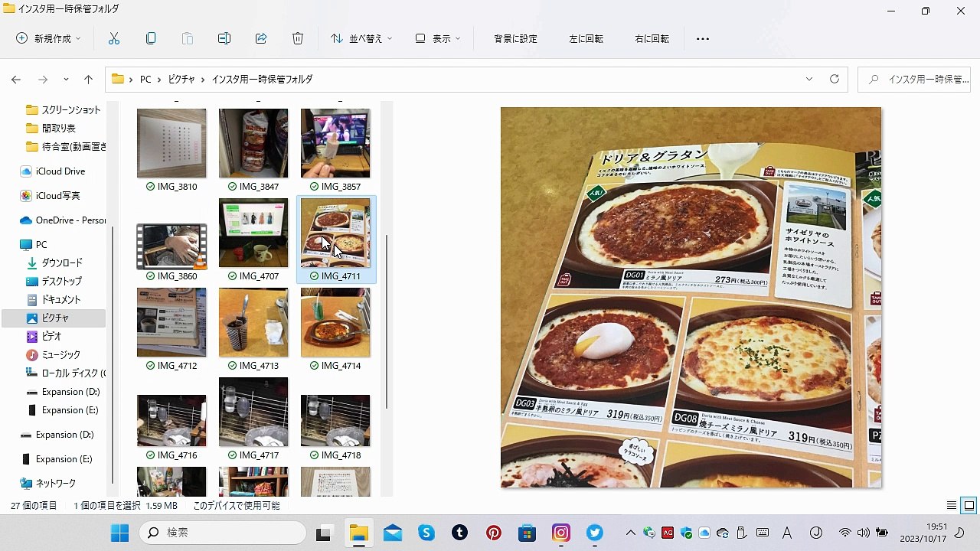Image resolution: width=980 pixels, height=551 pixels.
Task: Open 新規作成 dropdown
Action: pyautogui.click(x=48, y=38)
